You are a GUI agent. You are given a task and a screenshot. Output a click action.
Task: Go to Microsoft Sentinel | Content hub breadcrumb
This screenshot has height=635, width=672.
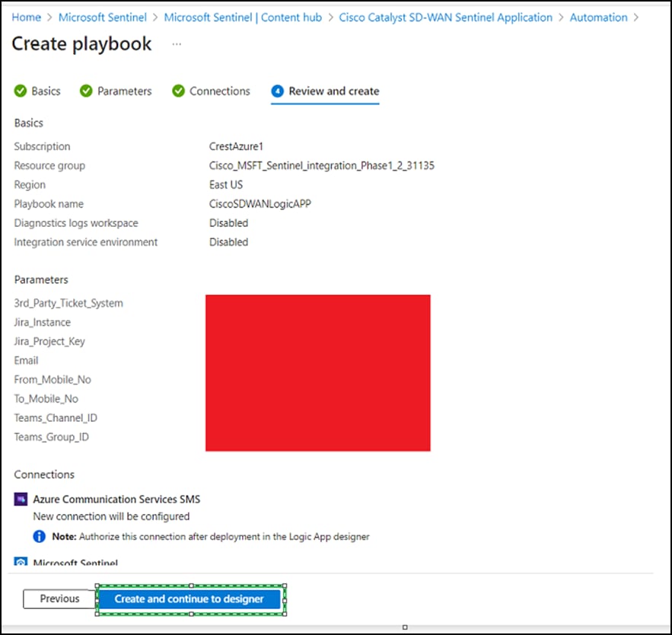coord(243,18)
